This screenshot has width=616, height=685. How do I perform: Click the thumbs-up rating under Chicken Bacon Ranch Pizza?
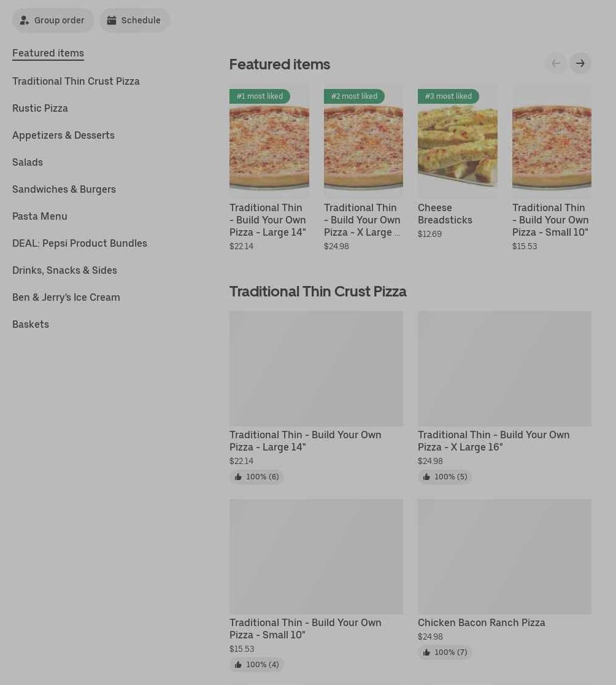click(445, 652)
